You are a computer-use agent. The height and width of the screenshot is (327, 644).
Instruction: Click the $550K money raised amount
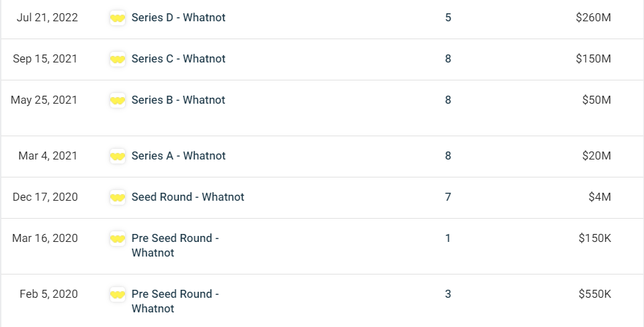click(x=595, y=294)
